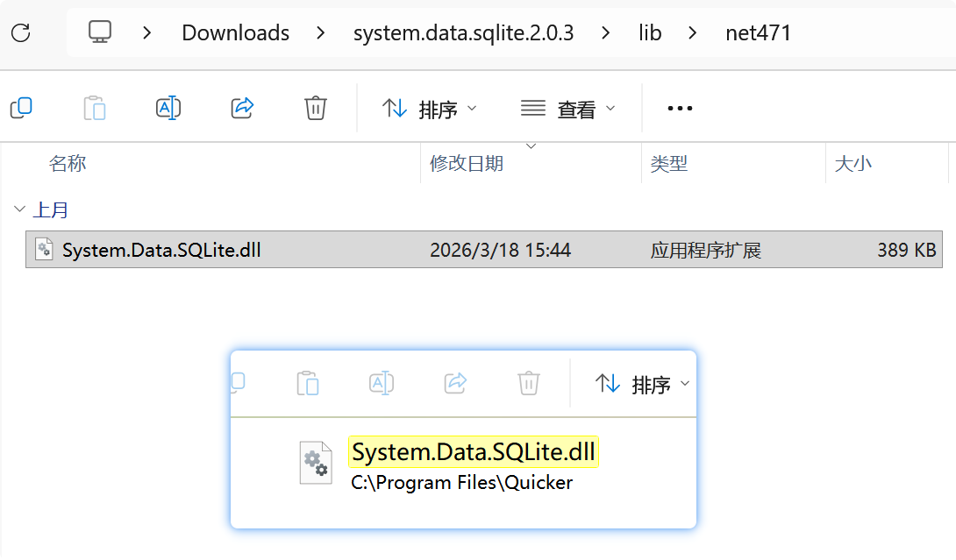Sort by the 修改日期 column header
The width and height of the screenshot is (956, 560).
click(x=467, y=163)
